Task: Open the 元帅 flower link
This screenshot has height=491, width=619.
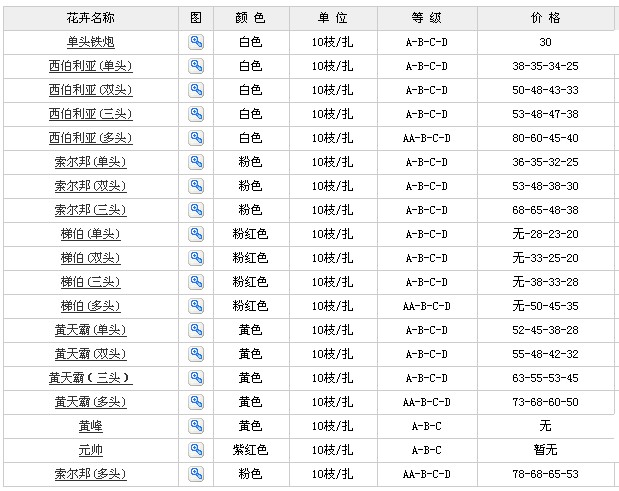Action: click(x=90, y=450)
